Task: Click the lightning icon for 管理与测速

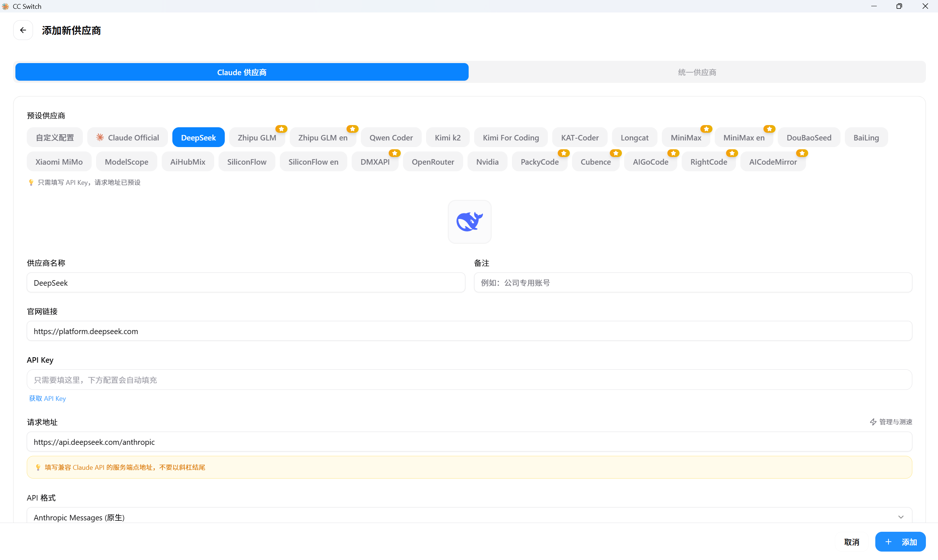Action: coord(873,422)
